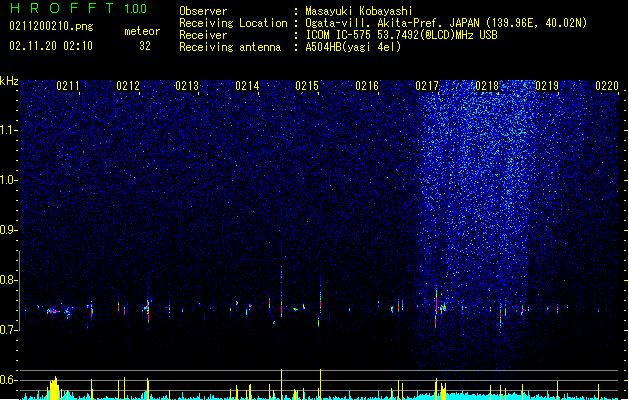Click the meteor label

[x=142, y=31]
